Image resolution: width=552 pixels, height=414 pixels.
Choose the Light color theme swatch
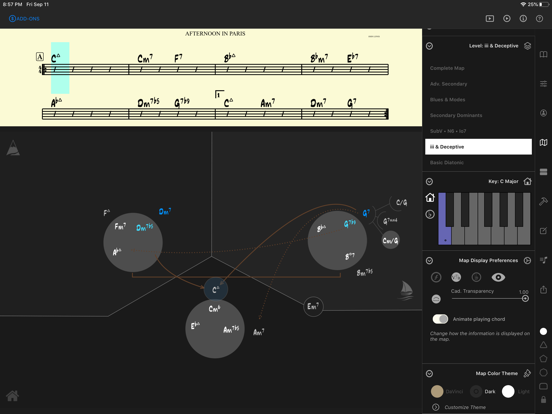508,391
